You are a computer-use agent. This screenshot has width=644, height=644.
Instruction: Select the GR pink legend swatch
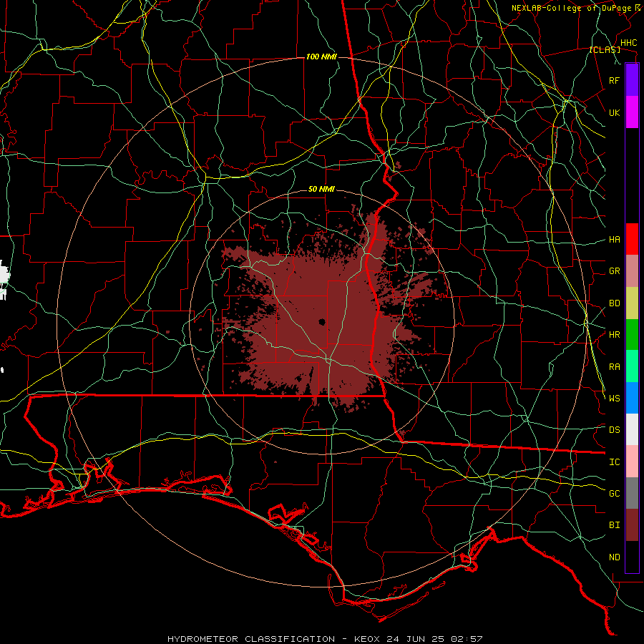pos(632,271)
